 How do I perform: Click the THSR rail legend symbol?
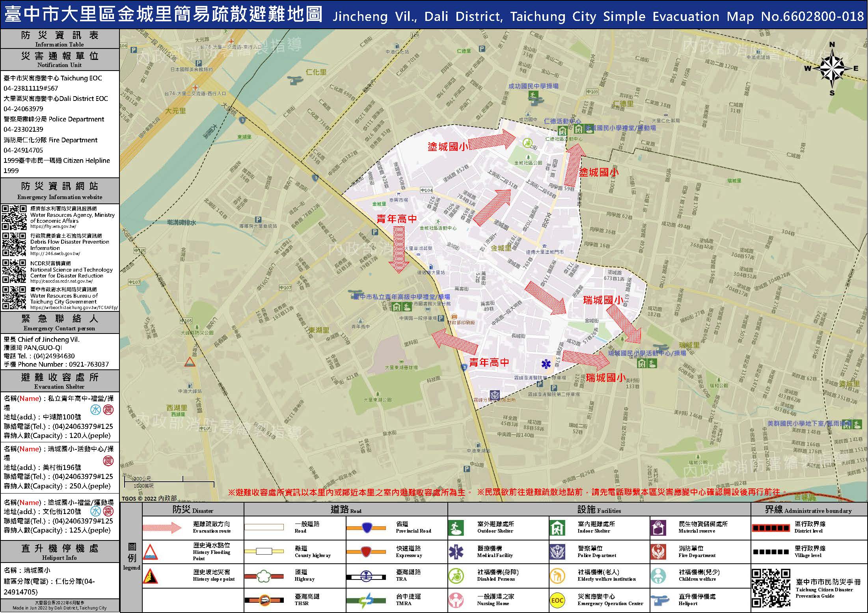pos(264,601)
